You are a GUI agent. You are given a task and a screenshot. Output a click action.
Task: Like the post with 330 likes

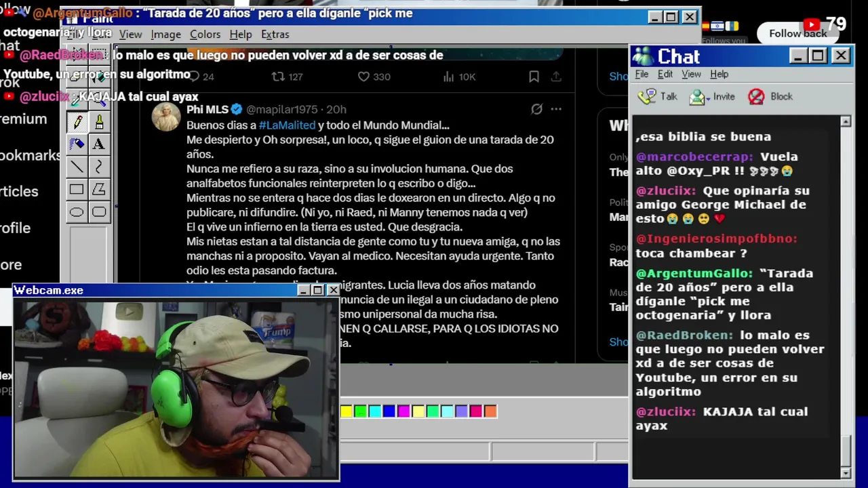[363, 77]
